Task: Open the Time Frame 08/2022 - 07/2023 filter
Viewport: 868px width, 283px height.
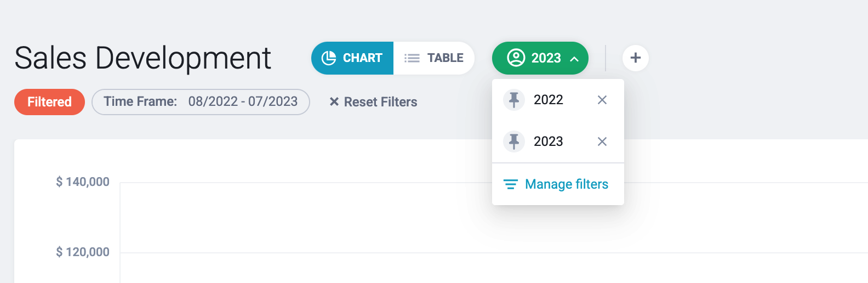Action: [201, 102]
